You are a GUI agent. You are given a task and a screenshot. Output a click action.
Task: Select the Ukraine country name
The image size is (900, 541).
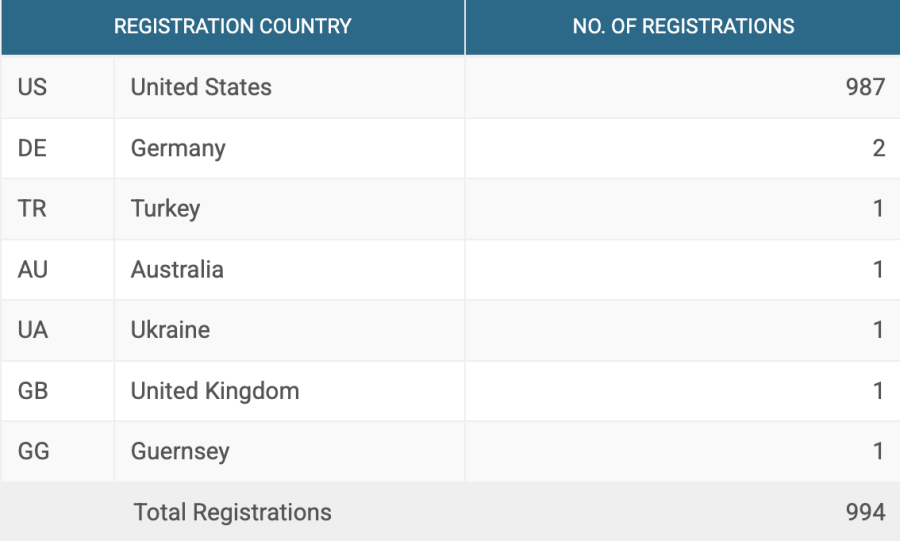[x=170, y=330]
